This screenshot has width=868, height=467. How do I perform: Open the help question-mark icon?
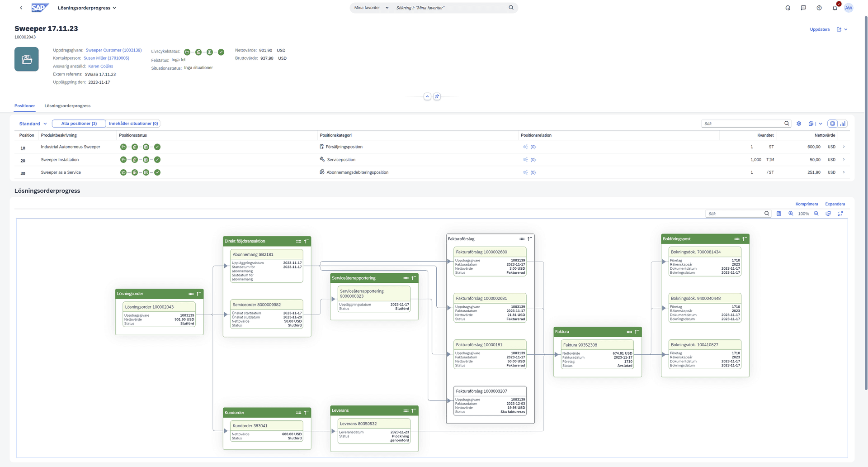click(x=819, y=8)
